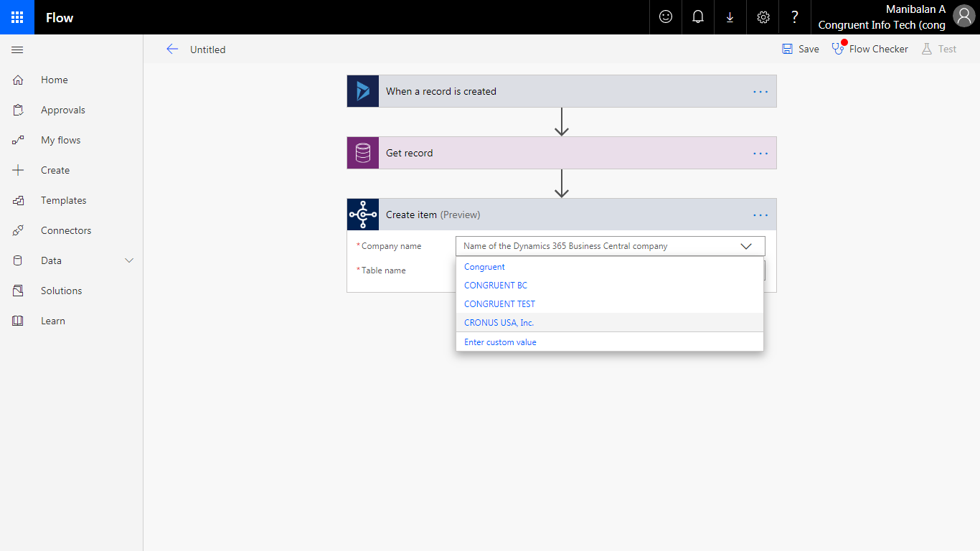Open the settings gear

point(763,17)
